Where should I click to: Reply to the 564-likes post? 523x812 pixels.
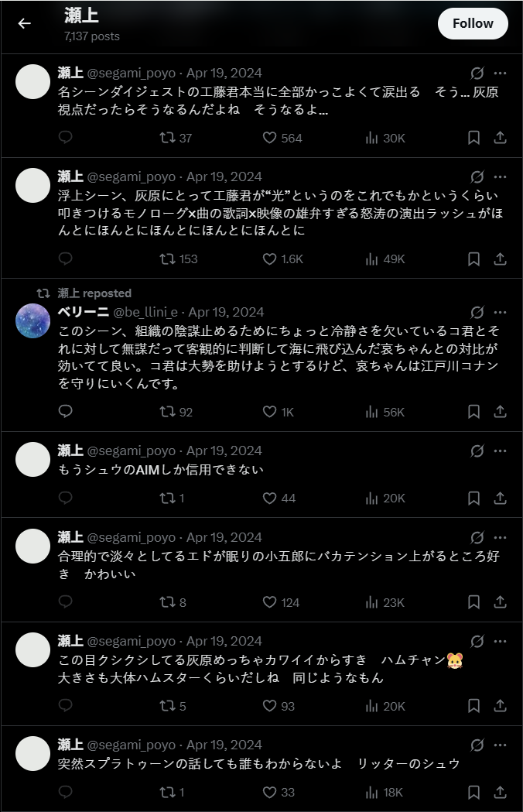click(66, 138)
